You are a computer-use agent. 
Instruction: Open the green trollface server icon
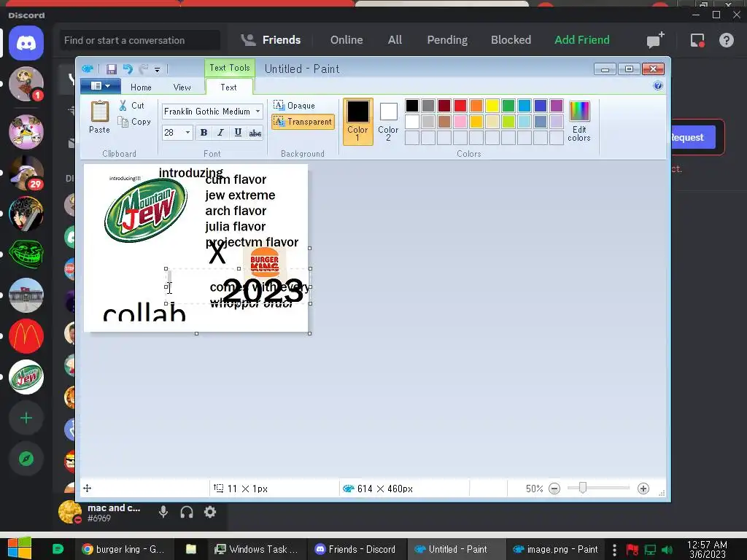[x=26, y=254]
